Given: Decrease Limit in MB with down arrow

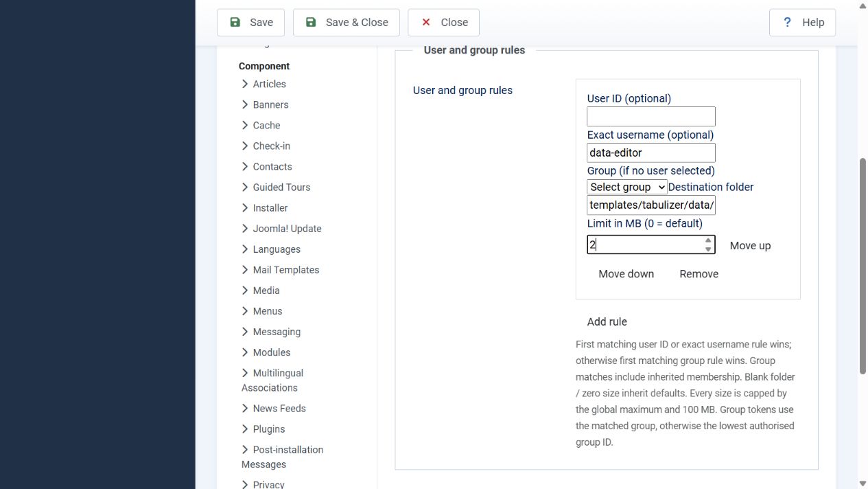Looking at the screenshot, I should point(708,249).
